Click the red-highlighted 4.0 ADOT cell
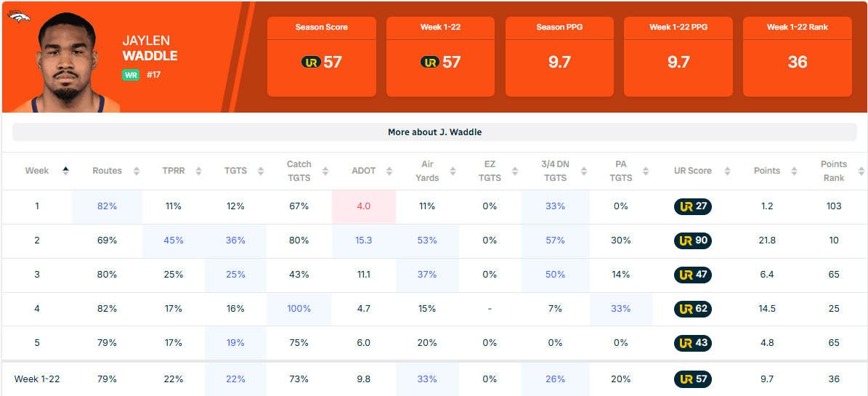The image size is (868, 396). (364, 206)
